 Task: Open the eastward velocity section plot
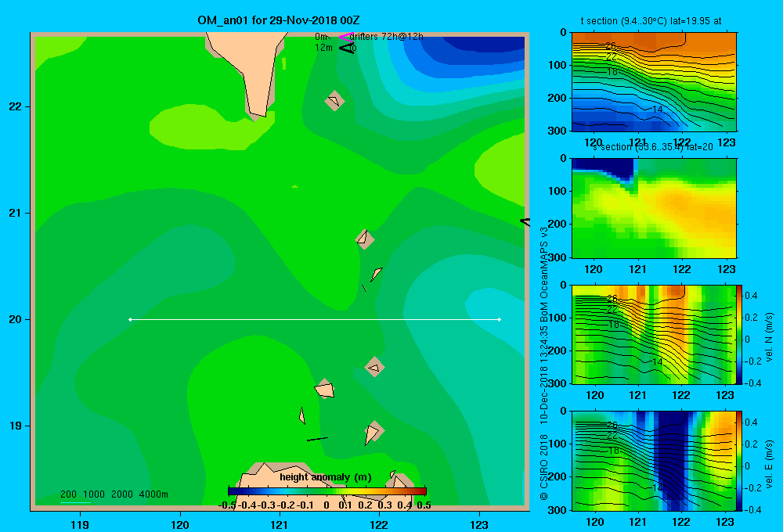654,461
